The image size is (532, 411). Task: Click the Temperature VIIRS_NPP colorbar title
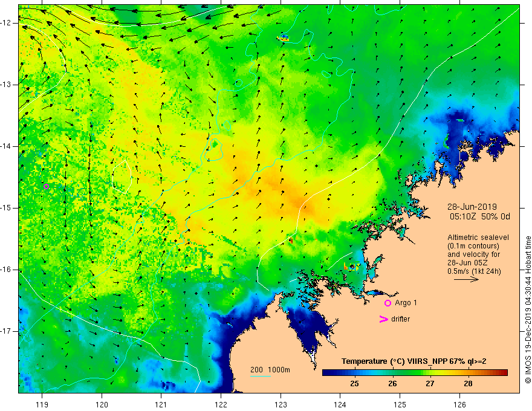click(414, 361)
